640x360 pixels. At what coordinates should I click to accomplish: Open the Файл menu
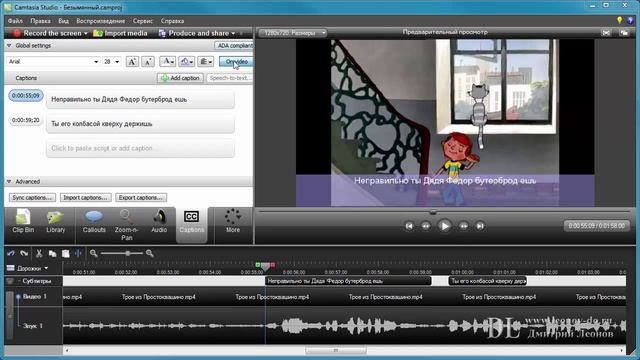15,21
